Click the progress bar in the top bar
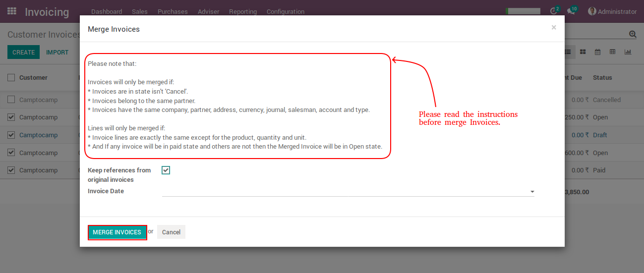This screenshot has height=273, width=644. click(x=523, y=11)
